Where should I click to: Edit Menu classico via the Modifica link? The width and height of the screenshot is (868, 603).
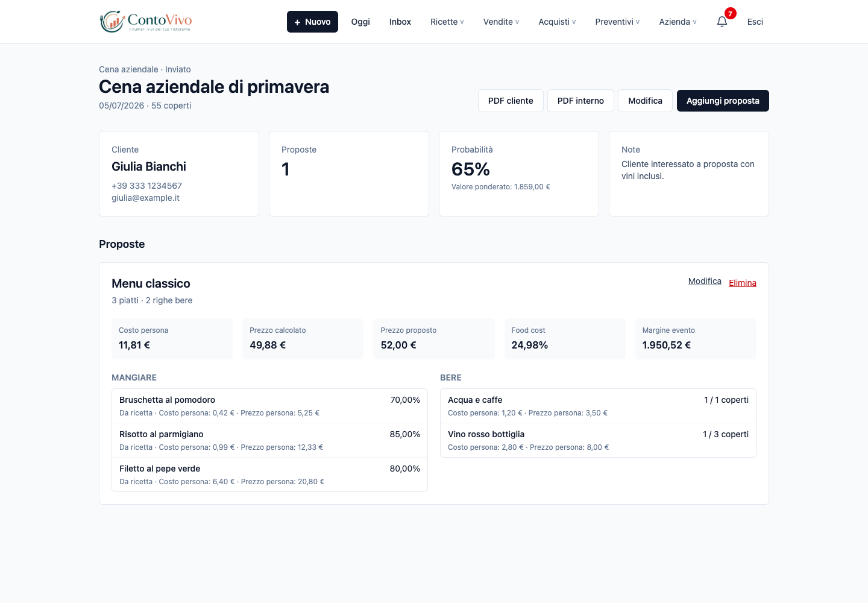pyautogui.click(x=705, y=281)
